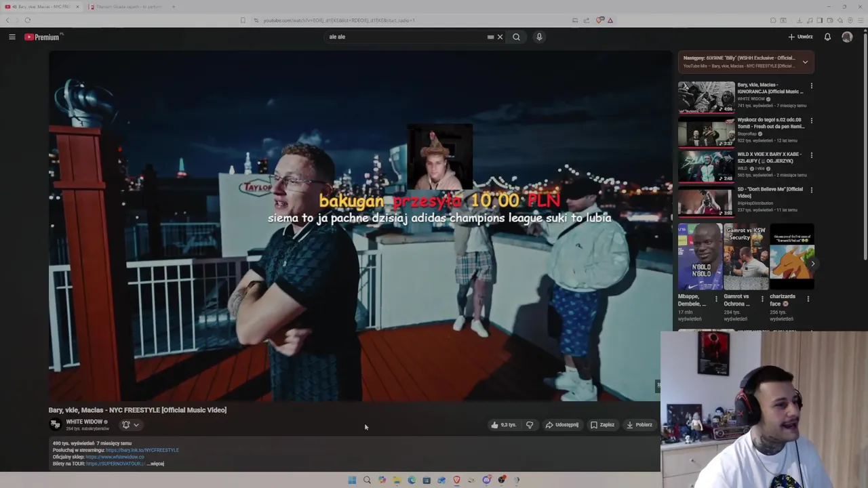Switch to the second browser tab
Image resolution: width=868 pixels, height=488 pixels.
(126, 7)
